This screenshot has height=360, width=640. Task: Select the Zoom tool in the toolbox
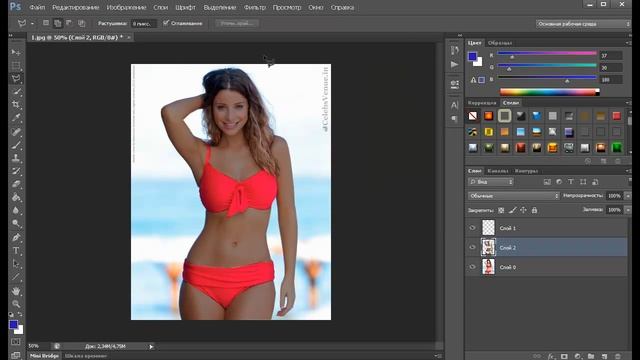tap(16, 304)
